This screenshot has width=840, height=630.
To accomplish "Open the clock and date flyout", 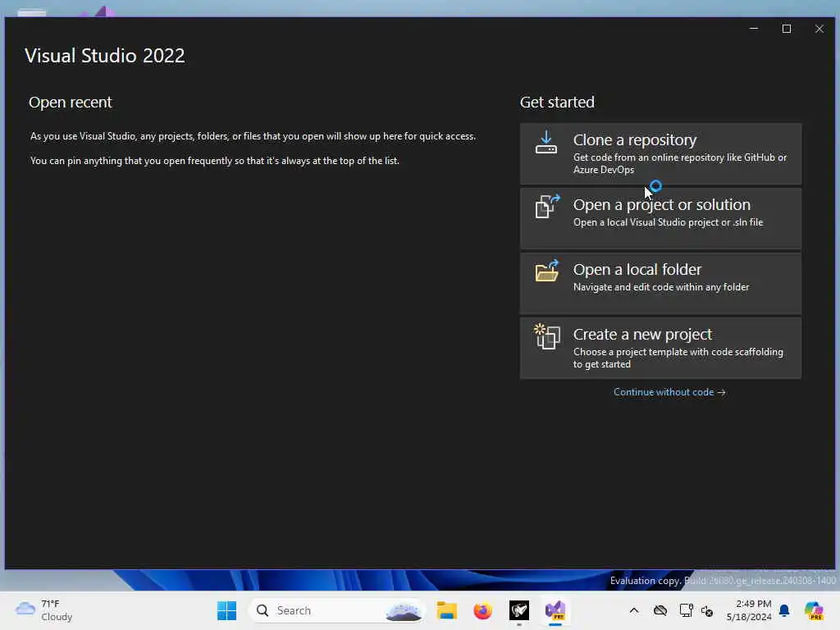I will 749,610.
